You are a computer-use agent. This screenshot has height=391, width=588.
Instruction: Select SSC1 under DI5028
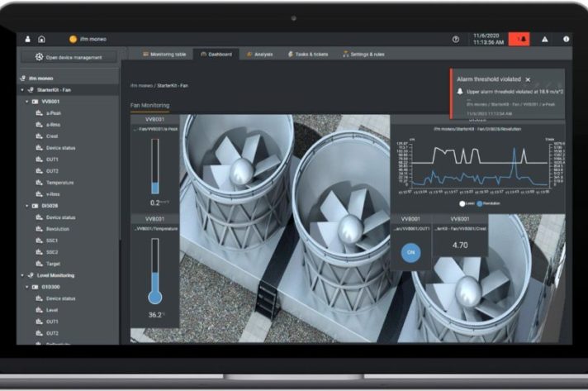[x=52, y=241]
